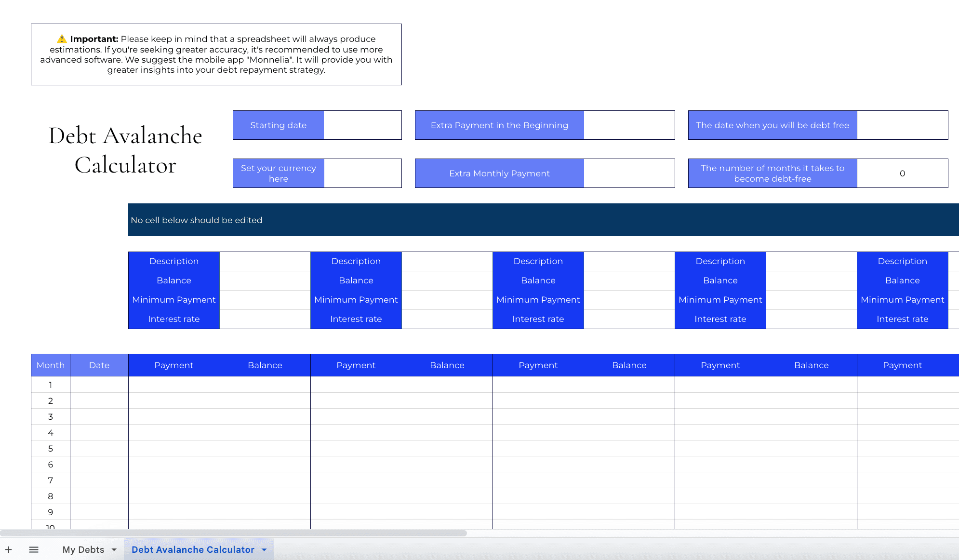Image resolution: width=959 pixels, height=560 pixels.
Task: Click the hamburger menu icon
Action: click(x=34, y=549)
